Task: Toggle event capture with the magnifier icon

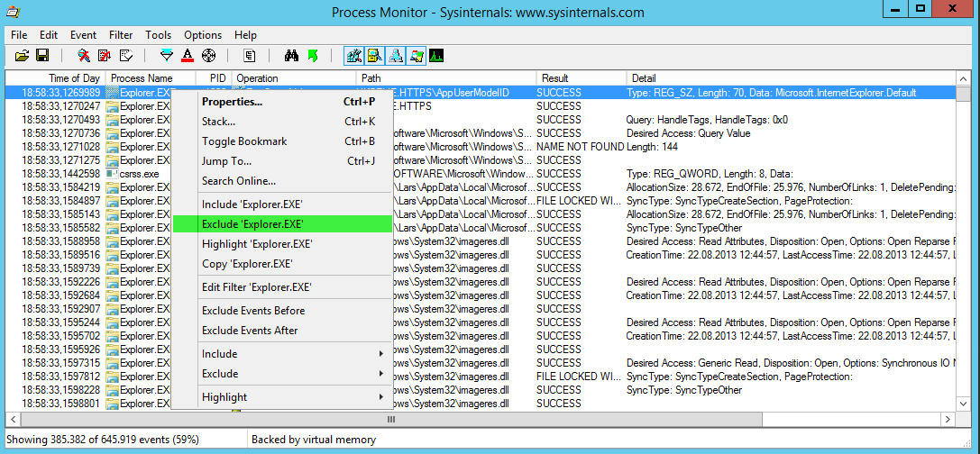Action: (85, 56)
